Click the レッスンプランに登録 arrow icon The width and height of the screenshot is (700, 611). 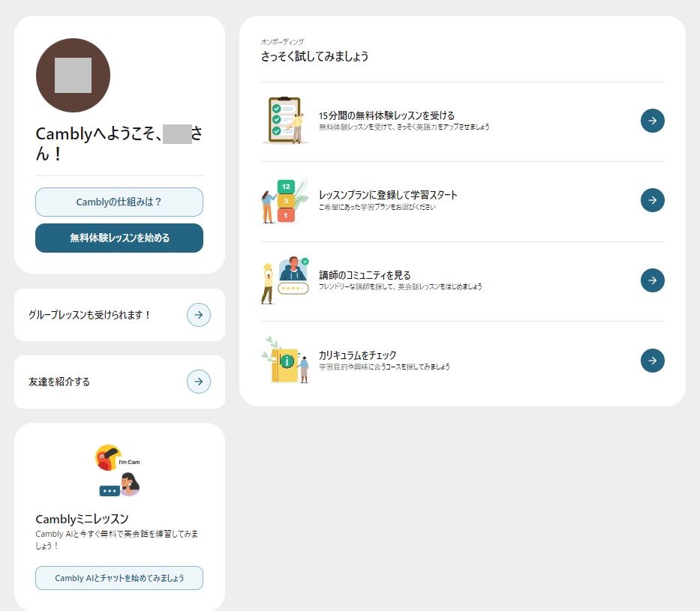(x=652, y=200)
